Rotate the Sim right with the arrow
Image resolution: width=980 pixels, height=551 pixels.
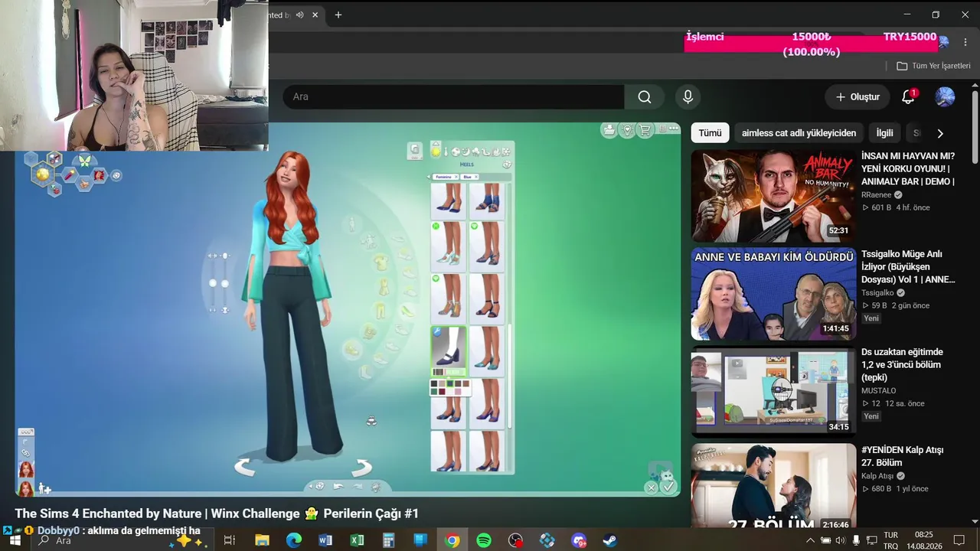pyautogui.click(x=361, y=466)
